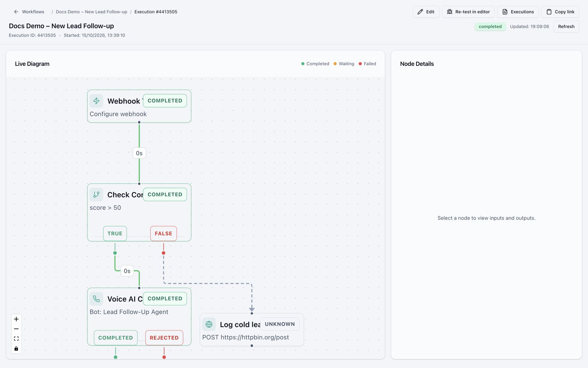Click the Check Condition COMPLETED badge
The height and width of the screenshot is (368, 588).
165,194
